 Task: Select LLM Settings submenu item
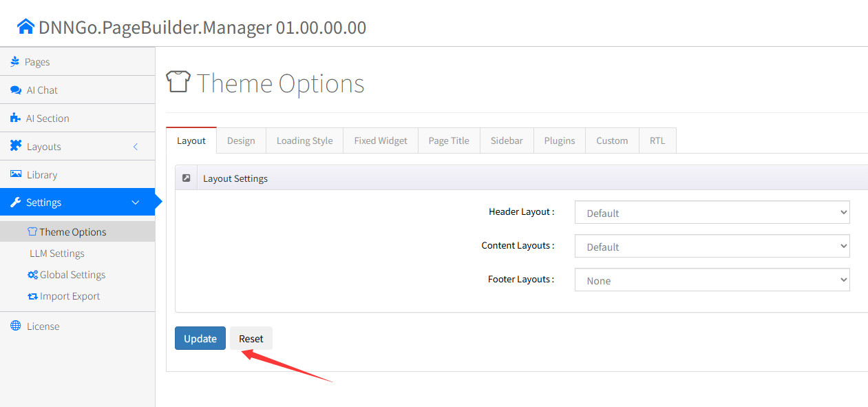pyautogui.click(x=77, y=253)
